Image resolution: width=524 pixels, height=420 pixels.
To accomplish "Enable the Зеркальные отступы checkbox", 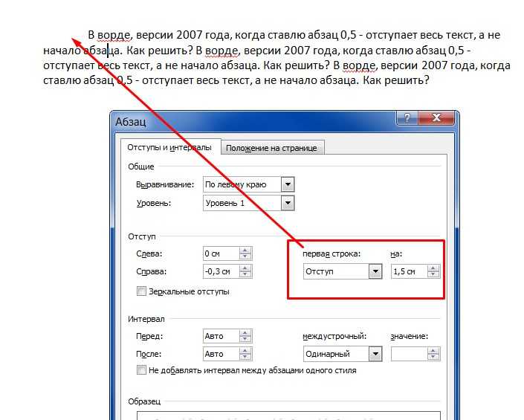I will click(141, 291).
